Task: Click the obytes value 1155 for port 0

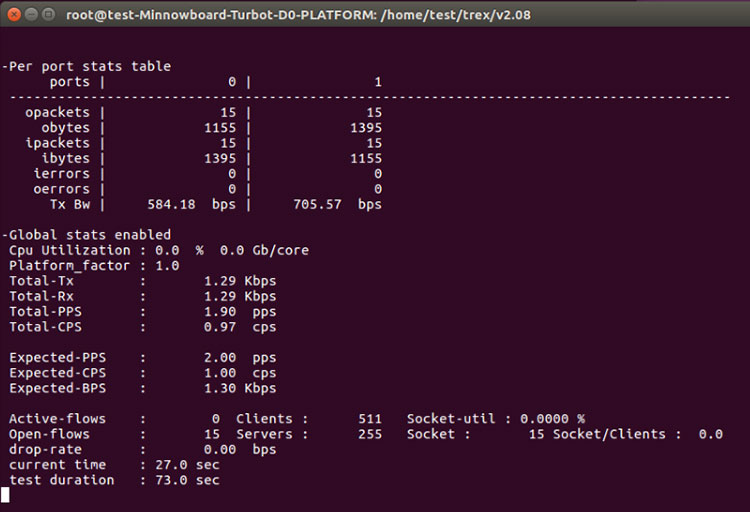Action: click(x=220, y=128)
